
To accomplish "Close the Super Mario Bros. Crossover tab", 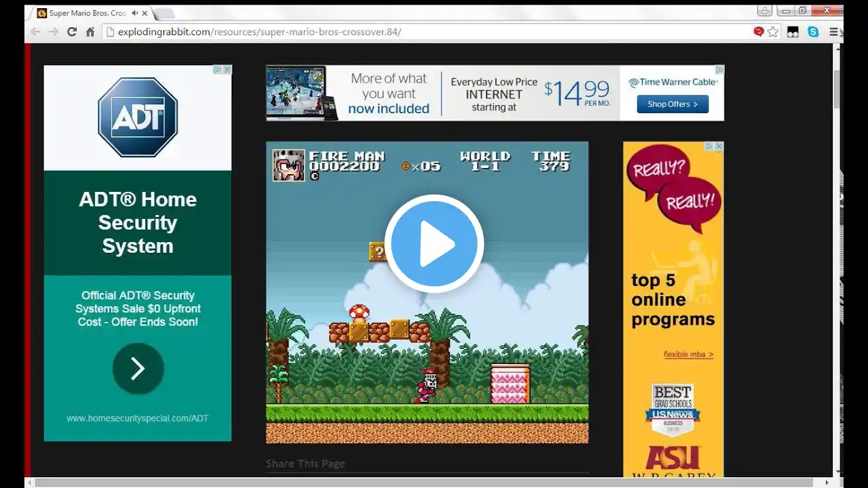I will 145,13.
